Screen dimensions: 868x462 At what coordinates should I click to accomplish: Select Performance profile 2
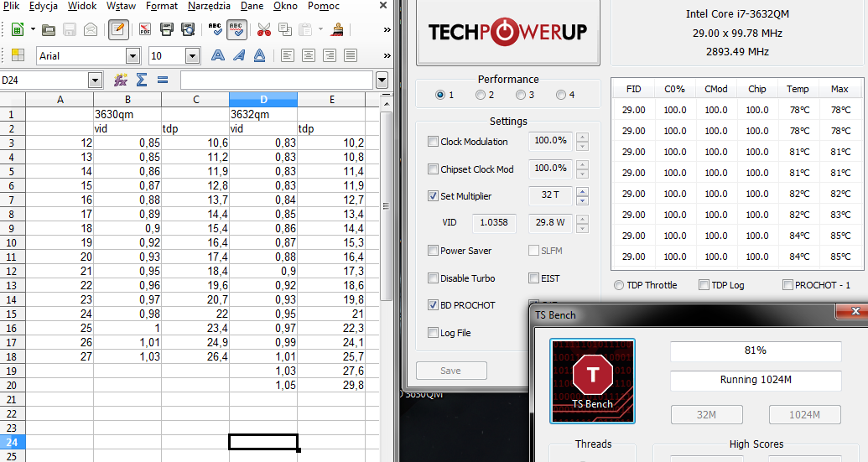tap(481, 95)
